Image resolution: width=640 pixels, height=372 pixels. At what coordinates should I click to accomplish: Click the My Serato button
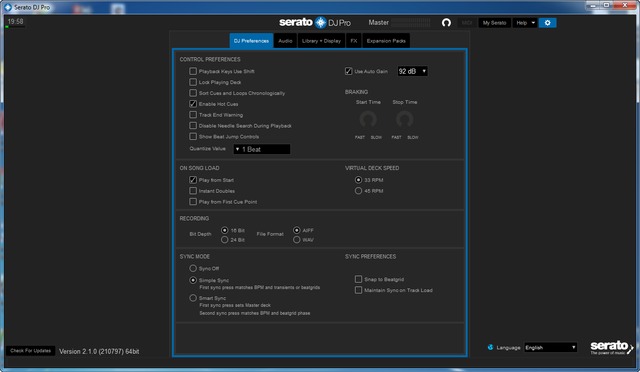tap(494, 23)
